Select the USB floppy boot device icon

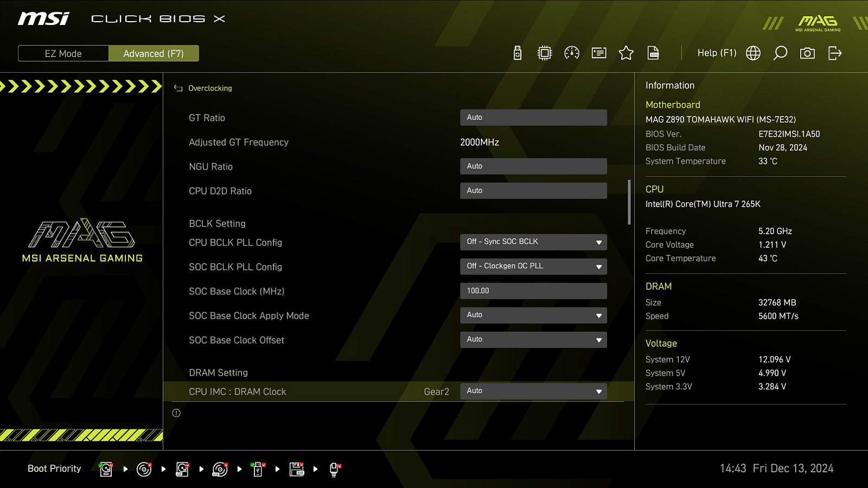[x=297, y=469]
